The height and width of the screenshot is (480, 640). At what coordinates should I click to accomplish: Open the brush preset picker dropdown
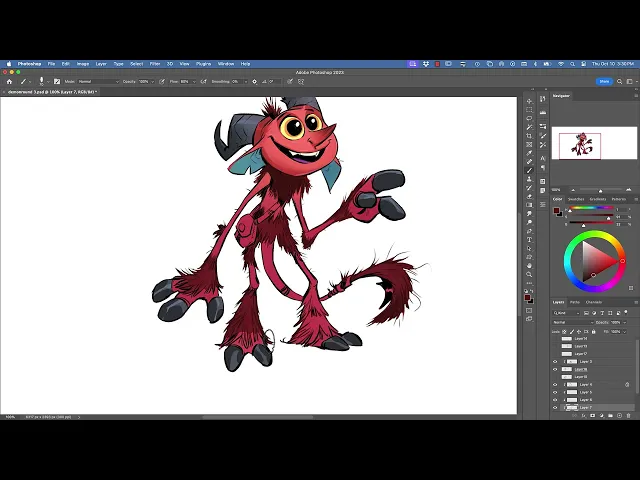coord(48,82)
